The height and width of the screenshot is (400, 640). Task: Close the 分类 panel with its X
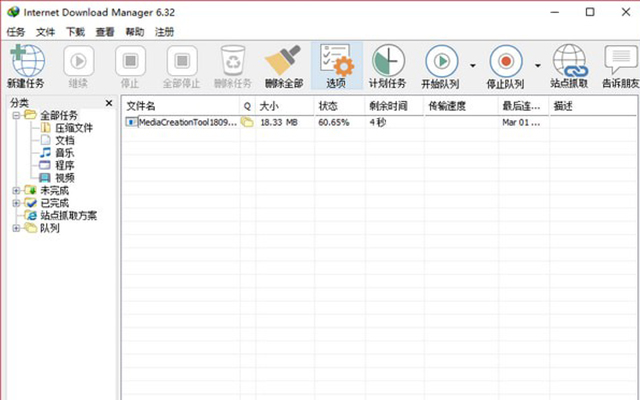[109, 103]
